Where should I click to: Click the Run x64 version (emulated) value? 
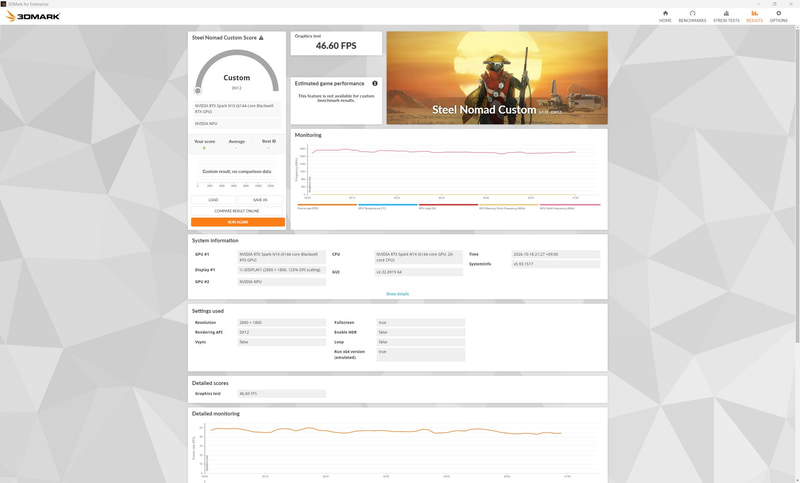pos(420,354)
